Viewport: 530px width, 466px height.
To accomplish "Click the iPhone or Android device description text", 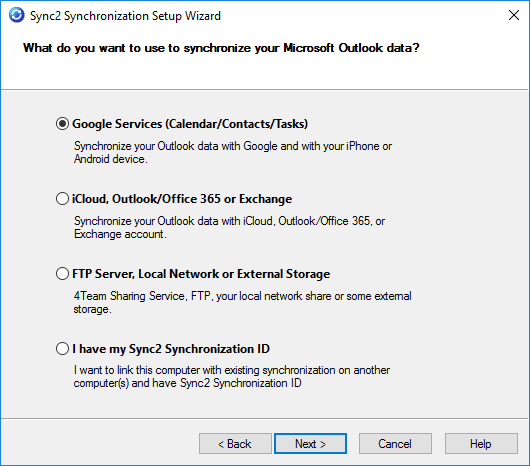I will click(x=233, y=152).
